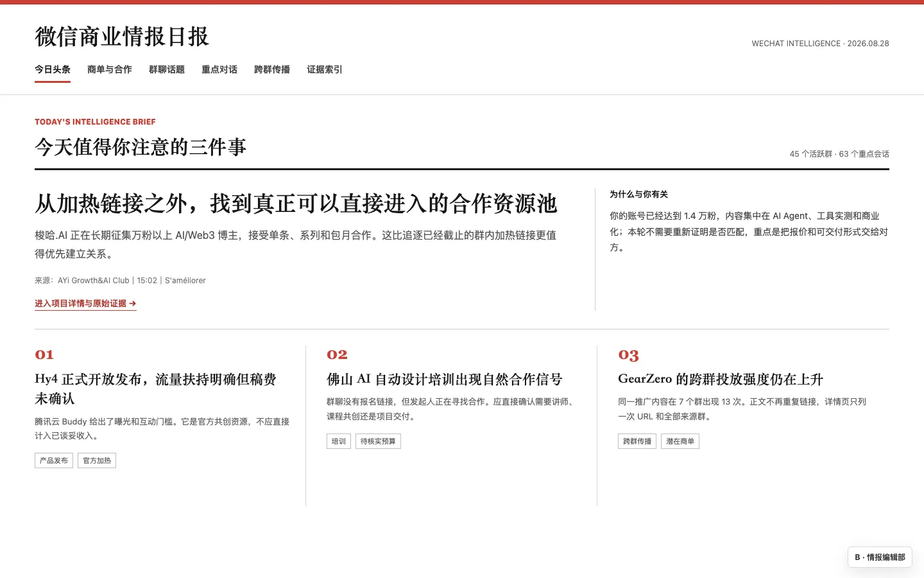Open headline 从加热链接之外 lead story
Viewport: 924px width, 578px height.
click(296, 204)
